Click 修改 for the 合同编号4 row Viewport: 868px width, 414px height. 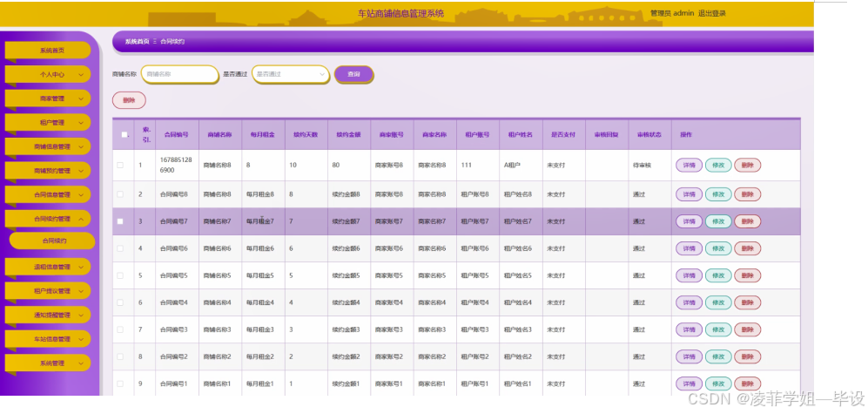pyautogui.click(x=718, y=302)
